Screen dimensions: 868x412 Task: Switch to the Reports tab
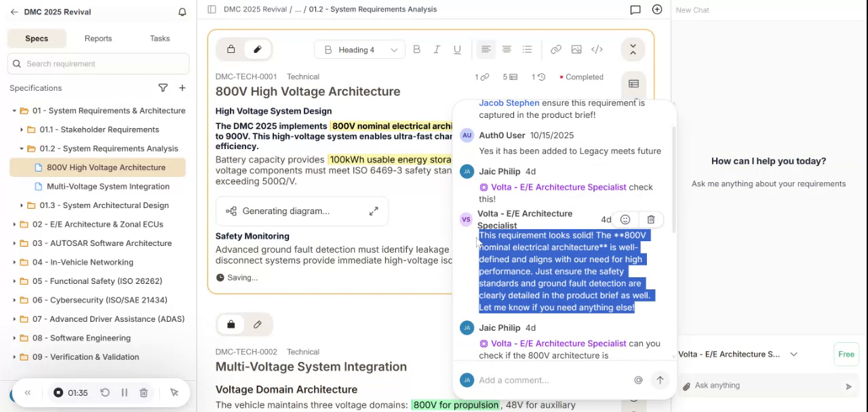click(98, 39)
